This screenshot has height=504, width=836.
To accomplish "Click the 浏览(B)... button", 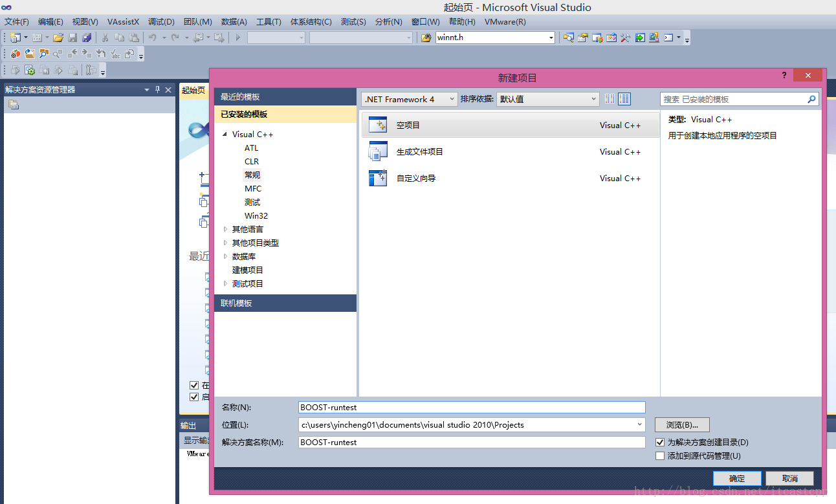I will pyautogui.click(x=681, y=425).
